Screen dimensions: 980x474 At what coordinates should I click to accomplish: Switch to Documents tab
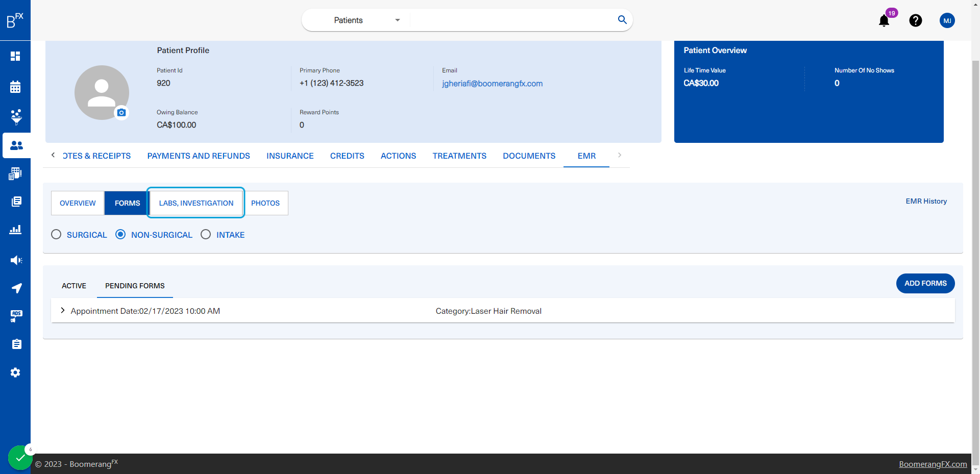click(x=529, y=156)
